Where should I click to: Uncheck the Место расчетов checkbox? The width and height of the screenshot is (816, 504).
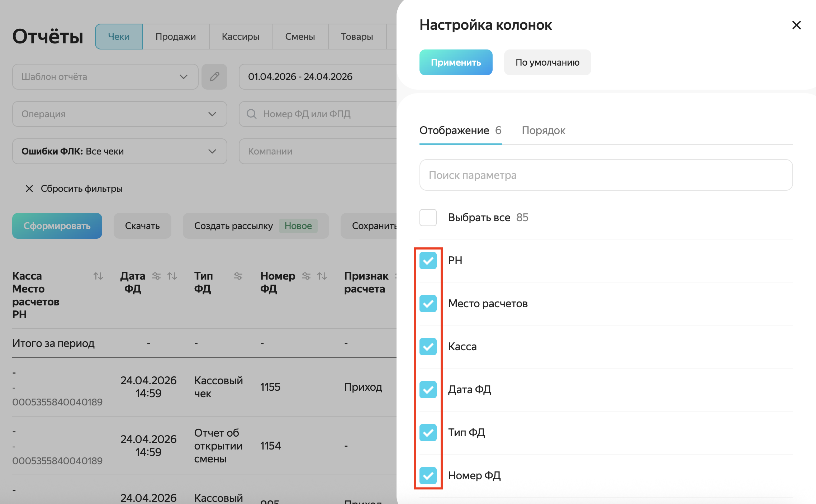[428, 304]
